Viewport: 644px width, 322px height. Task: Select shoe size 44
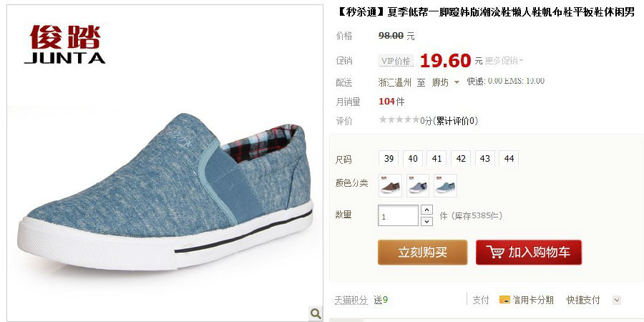[509, 159]
